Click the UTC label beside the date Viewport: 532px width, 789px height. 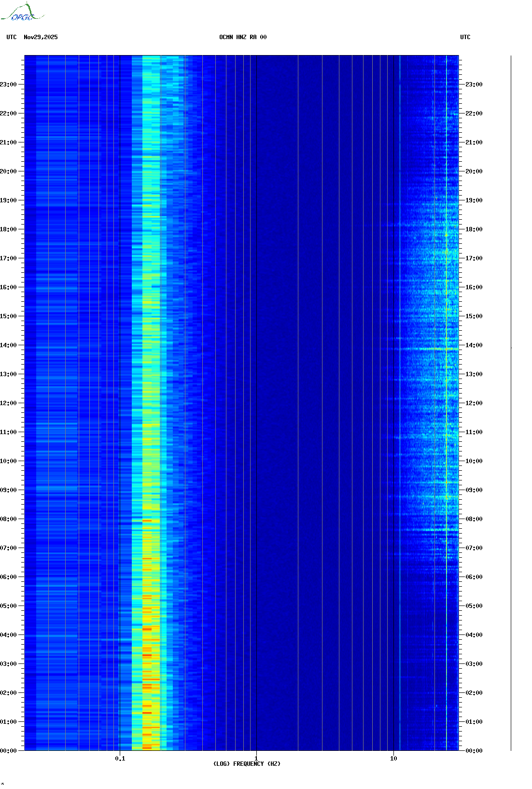point(12,37)
